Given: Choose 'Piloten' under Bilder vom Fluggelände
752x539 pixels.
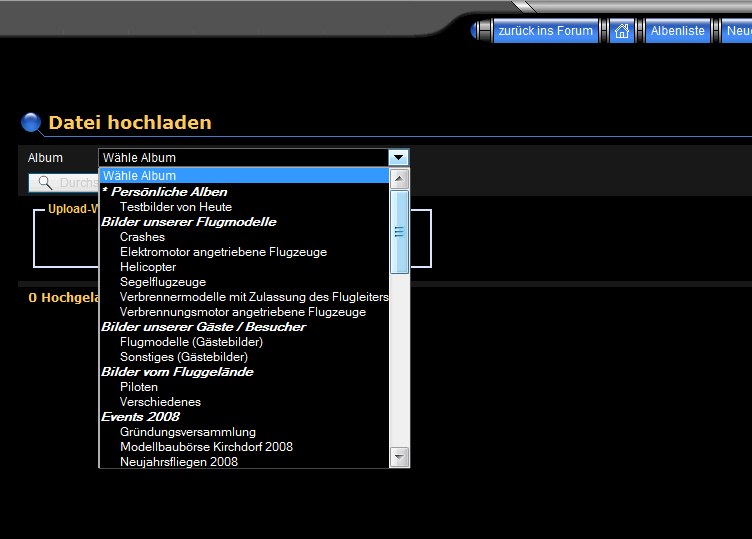Looking at the screenshot, I should [139, 387].
